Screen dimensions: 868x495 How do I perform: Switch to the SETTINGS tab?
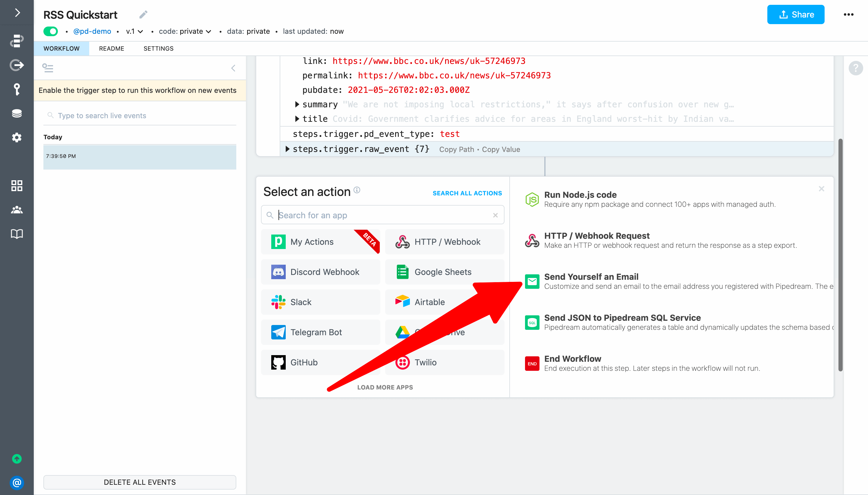[x=158, y=49]
